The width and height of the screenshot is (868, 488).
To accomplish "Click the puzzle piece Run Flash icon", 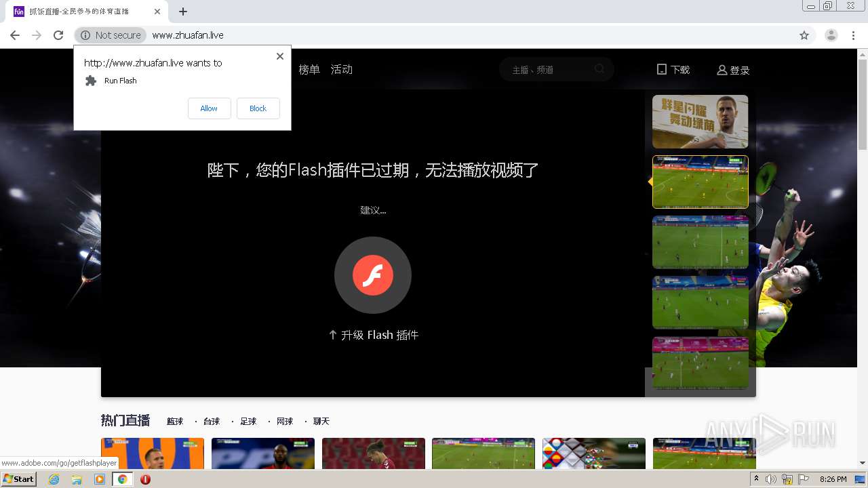I will pos(91,81).
